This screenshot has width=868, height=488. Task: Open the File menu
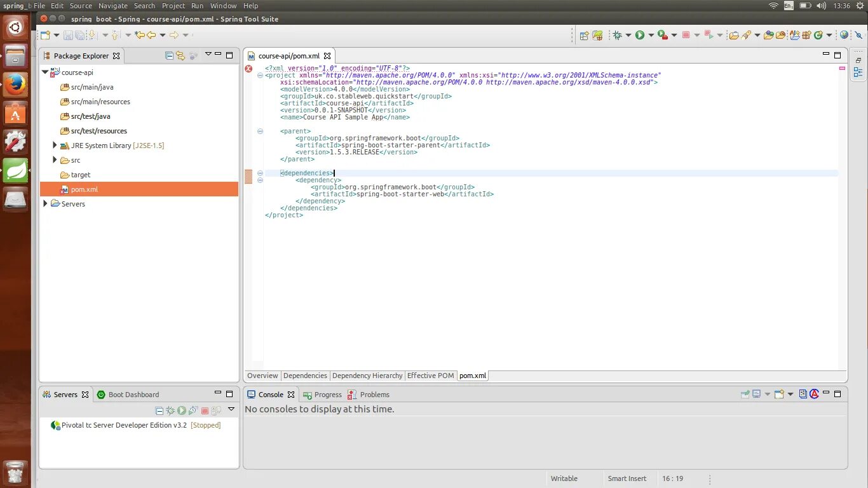[x=39, y=6]
